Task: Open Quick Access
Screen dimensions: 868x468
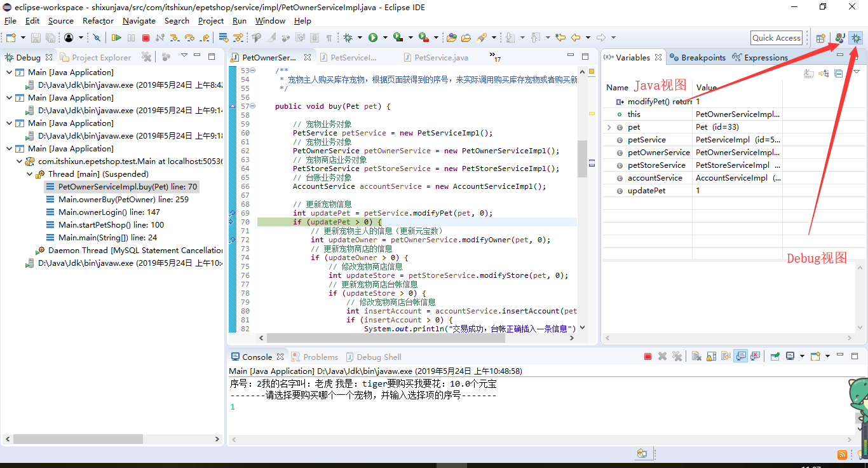Action: pyautogui.click(x=776, y=38)
